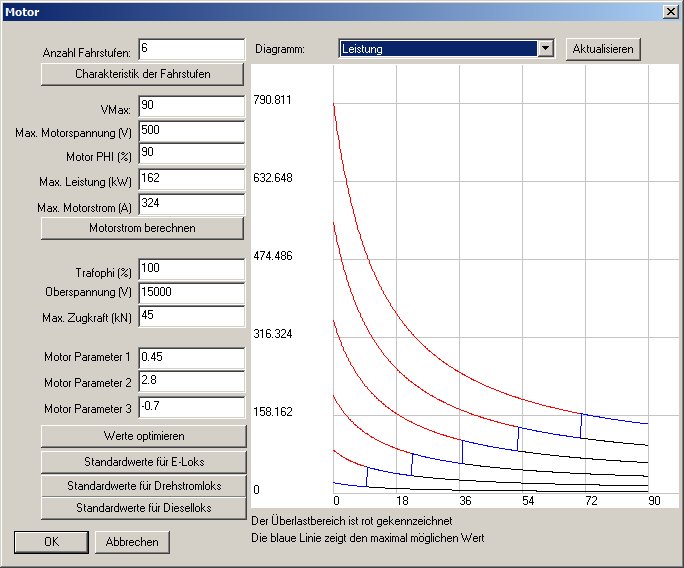Click x-axis label 36
Viewport: 684px width, 568px height.
tap(465, 501)
